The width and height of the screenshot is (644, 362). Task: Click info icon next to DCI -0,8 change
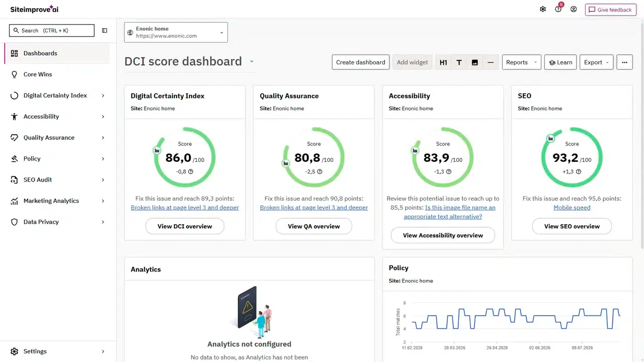coord(191,171)
